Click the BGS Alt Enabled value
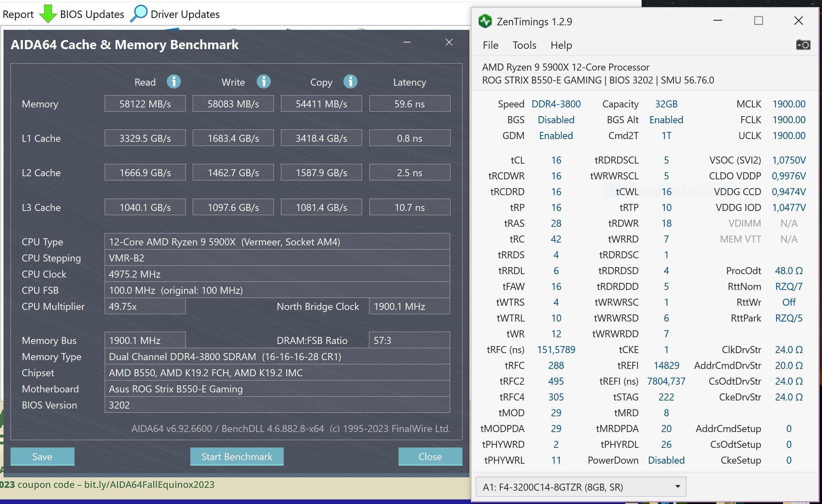 (666, 120)
